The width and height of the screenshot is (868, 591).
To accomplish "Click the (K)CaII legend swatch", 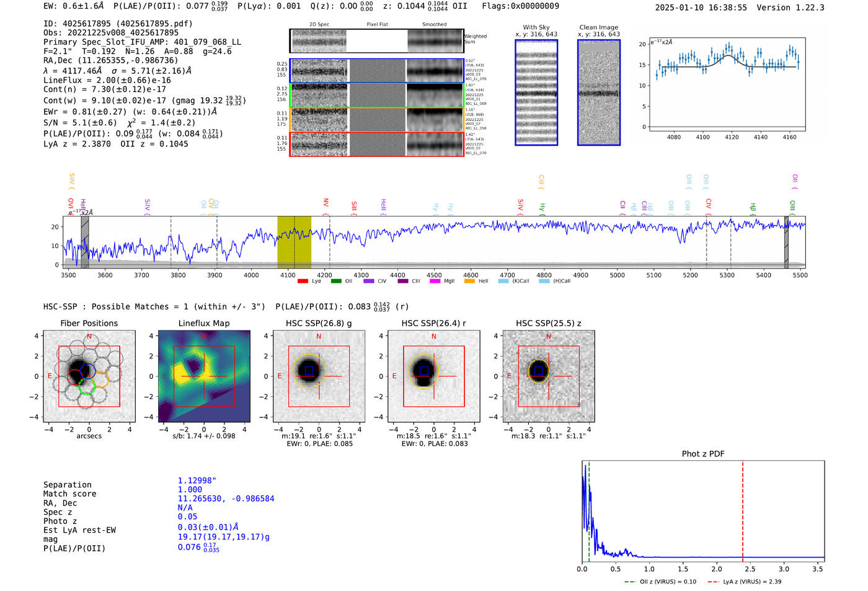I will (x=503, y=281).
